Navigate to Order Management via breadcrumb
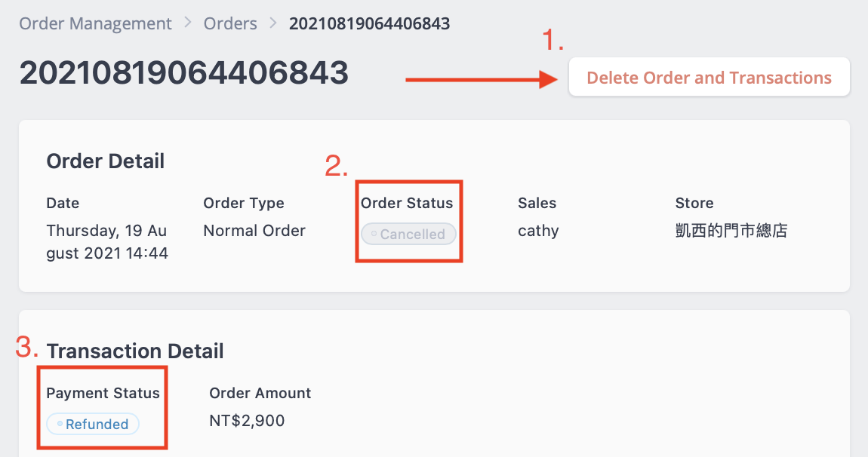 (x=95, y=23)
